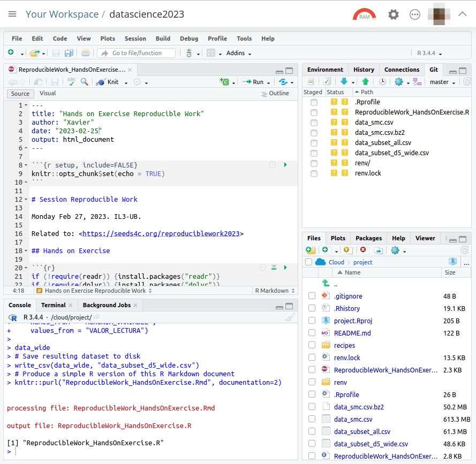Collapse the YAML header fold arrow on line 1

26,105
